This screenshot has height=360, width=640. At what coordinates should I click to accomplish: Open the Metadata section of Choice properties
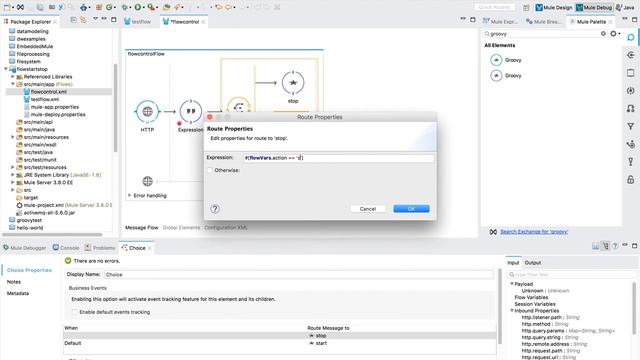(x=18, y=293)
